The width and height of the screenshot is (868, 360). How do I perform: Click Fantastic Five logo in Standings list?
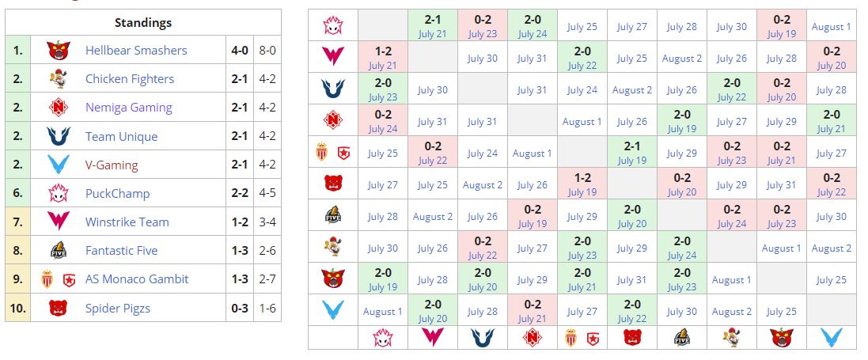click(58, 251)
